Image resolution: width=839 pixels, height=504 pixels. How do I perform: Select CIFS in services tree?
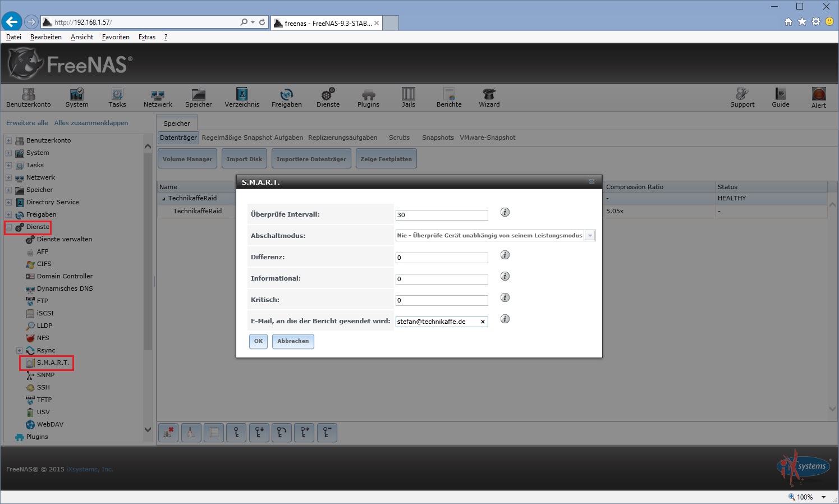[44, 264]
